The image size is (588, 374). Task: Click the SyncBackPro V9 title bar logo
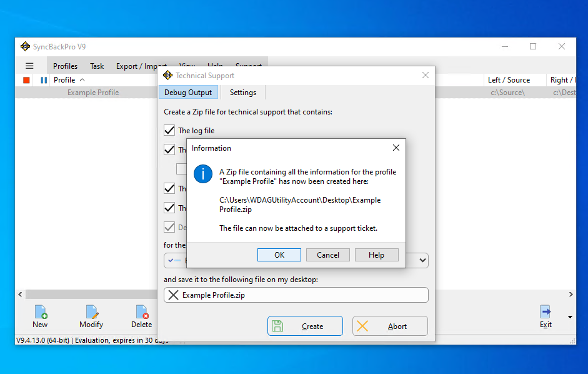[x=25, y=46]
